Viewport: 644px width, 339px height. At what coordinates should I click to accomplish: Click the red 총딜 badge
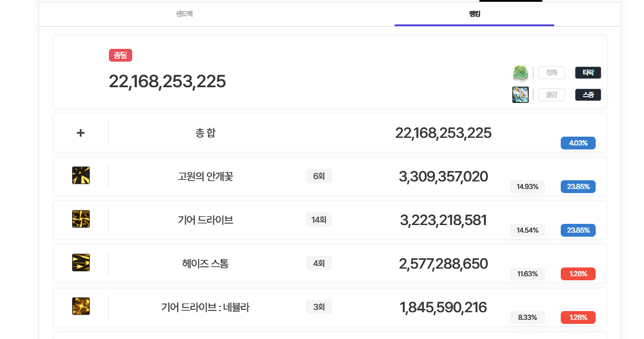[121, 55]
